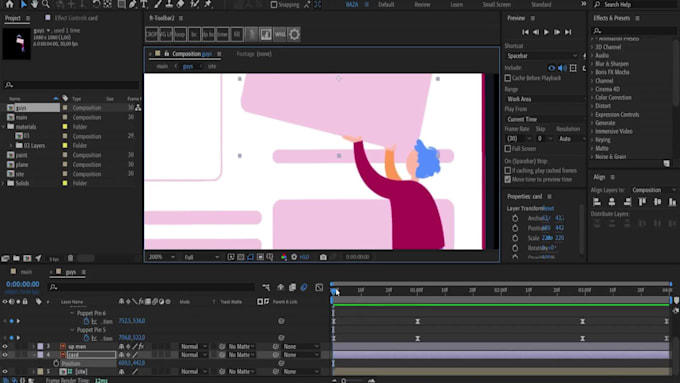Hide the site layer in timeline
Screen dimensions: 680x383
[5, 371]
